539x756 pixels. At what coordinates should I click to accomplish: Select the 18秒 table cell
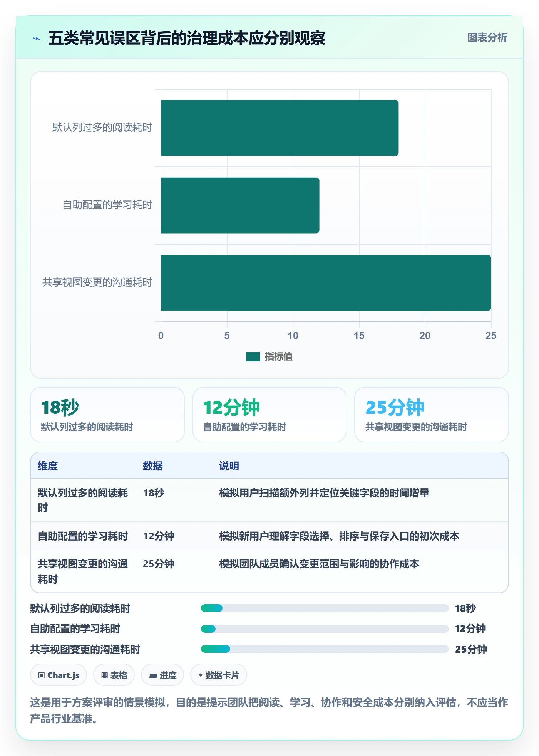(154, 493)
